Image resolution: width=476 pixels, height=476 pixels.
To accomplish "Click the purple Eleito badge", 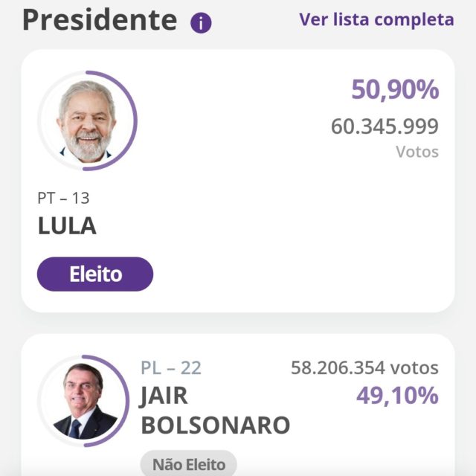I will (x=95, y=274).
